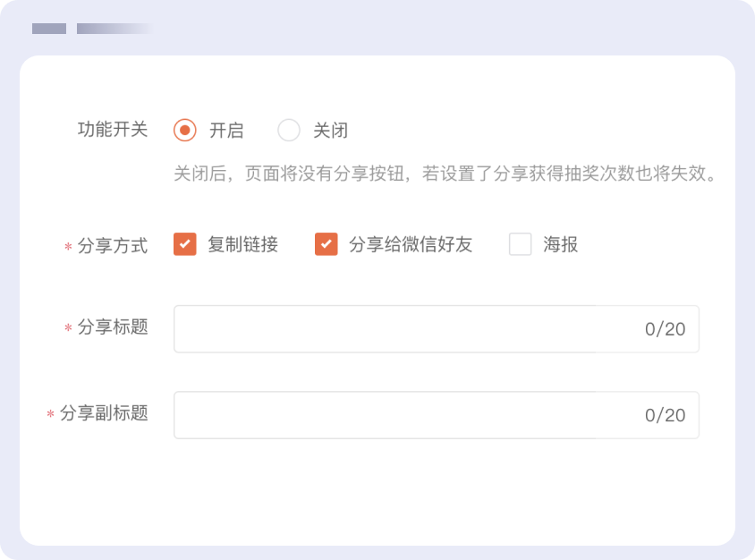The width and height of the screenshot is (755, 560).
Task: Click the 分享副标题 field label
Action: (x=104, y=413)
